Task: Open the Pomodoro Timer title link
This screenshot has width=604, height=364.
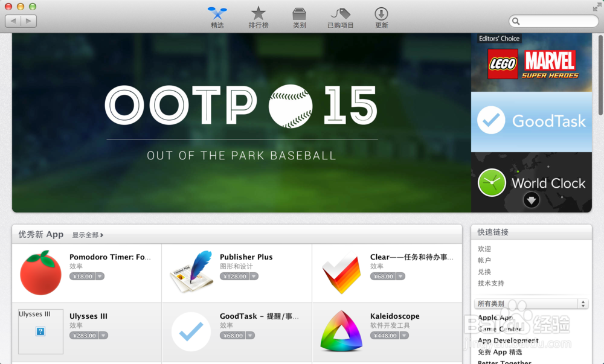Action: [110, 257]
